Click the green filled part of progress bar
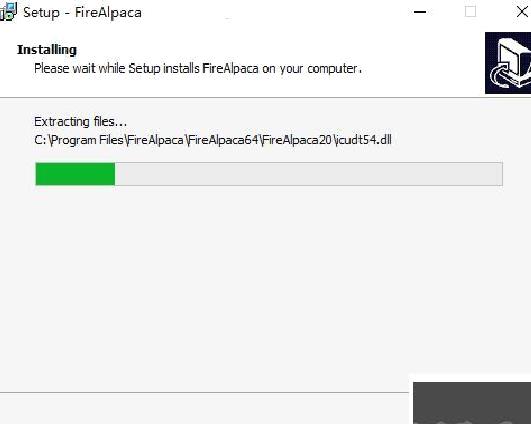Viewport: 531px width, 424px height. pos(75,174)
